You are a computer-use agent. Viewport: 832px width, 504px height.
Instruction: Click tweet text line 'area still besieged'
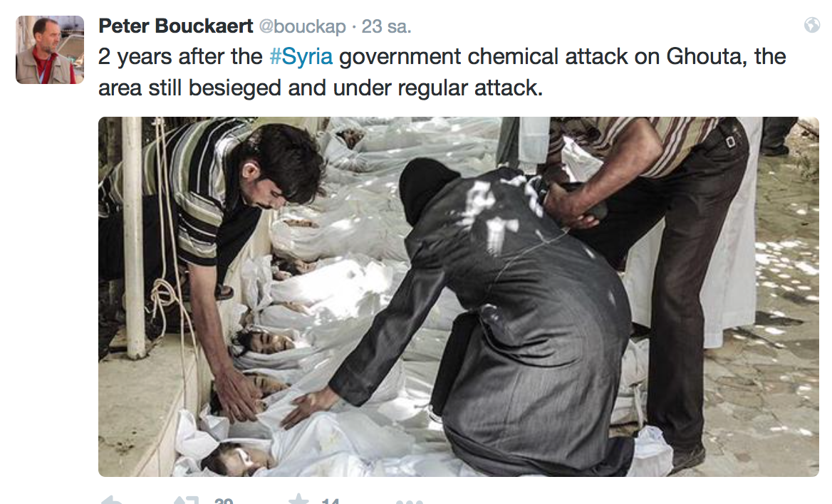(321, 88)
